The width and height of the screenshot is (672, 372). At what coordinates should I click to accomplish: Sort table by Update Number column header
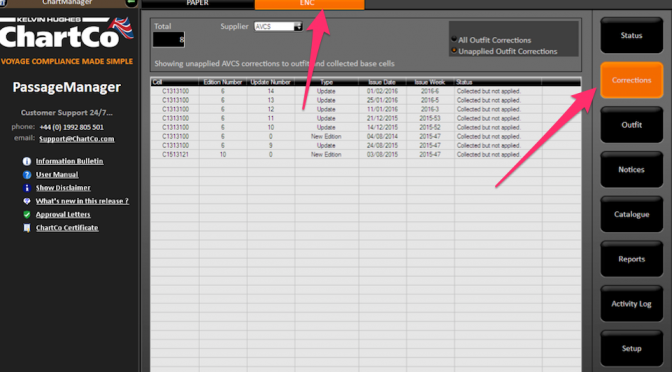pyautogui.click(x=271, y=82)
